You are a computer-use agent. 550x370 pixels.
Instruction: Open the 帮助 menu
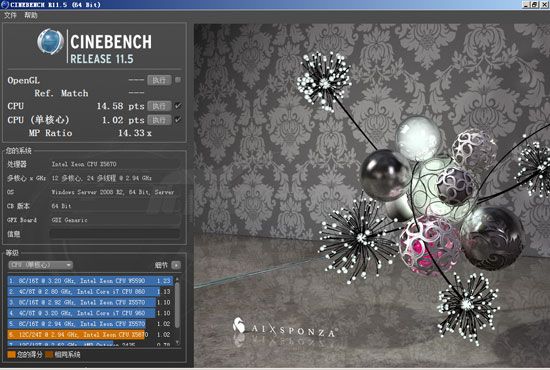31,15
